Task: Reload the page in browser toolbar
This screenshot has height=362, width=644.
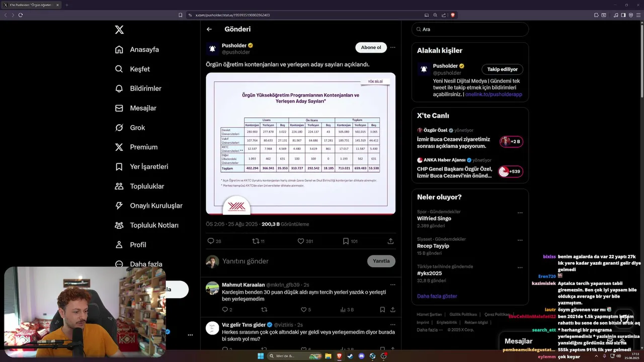Action: pos(21,15)
